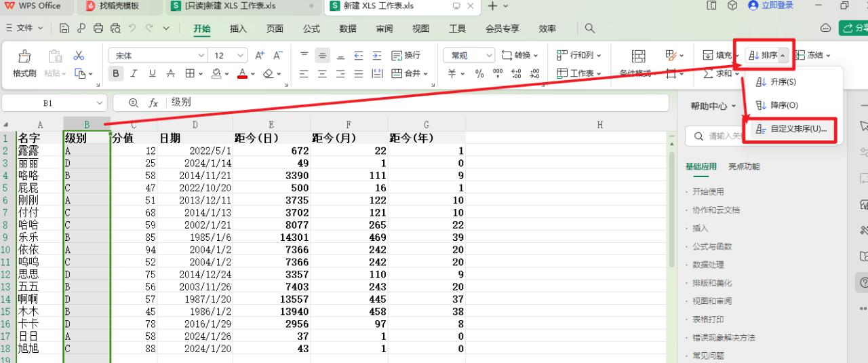Open Print Preview from quick access toolbar
868x363 pixels.
pos(115,28)
